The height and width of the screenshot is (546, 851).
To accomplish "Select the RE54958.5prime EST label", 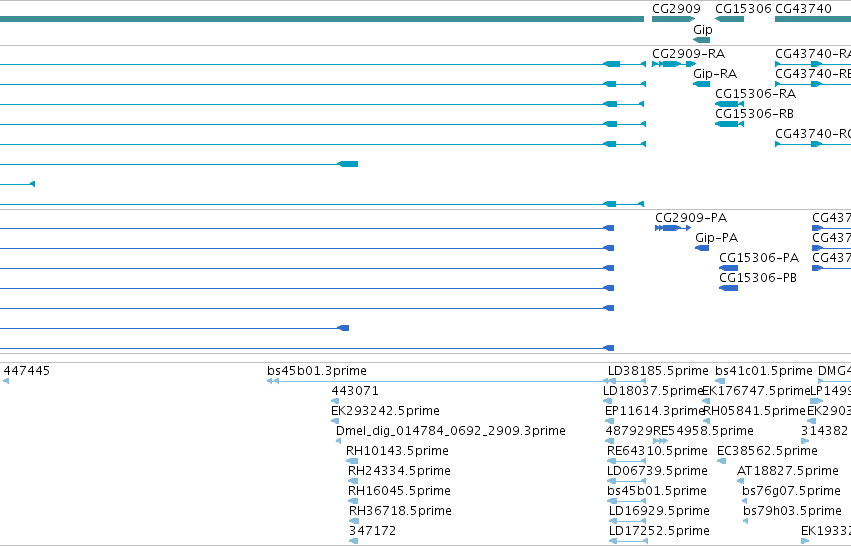I will [x=703, y=431].
